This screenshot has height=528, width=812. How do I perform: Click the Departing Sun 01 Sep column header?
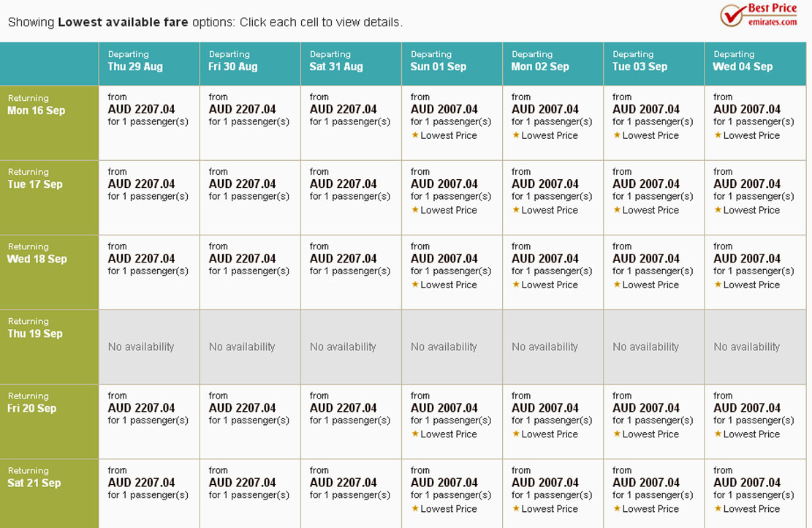pos(452,64)
